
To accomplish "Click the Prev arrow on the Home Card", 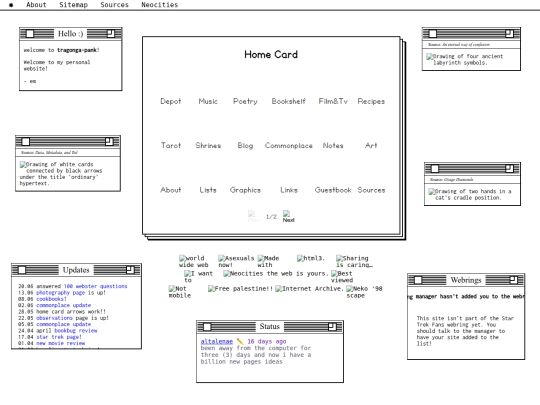I will point(253,217).
